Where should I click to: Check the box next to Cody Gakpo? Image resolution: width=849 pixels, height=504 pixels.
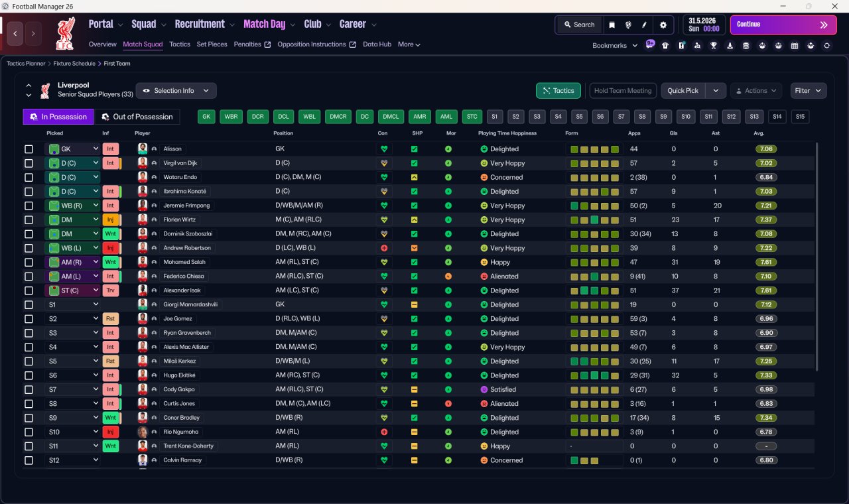pyautogui.click(x=29, y=390)
